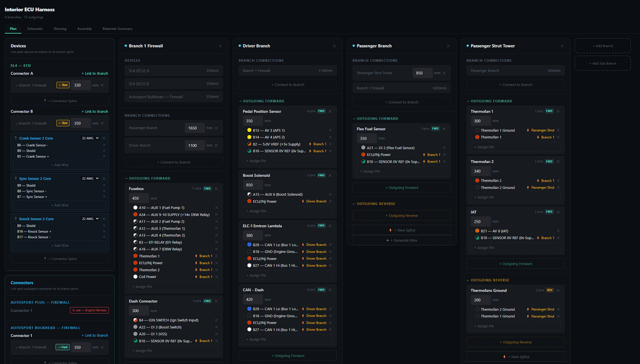Click Link to Branch for Connector A
This screenshot has width=640, height=364.
click(95, 74)
